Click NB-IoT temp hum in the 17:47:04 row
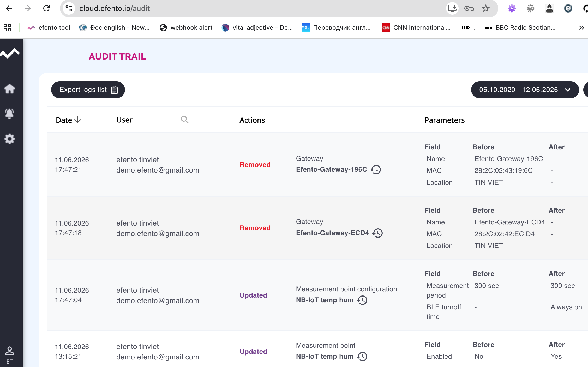The image size is (588, 367). pos(325,300)
